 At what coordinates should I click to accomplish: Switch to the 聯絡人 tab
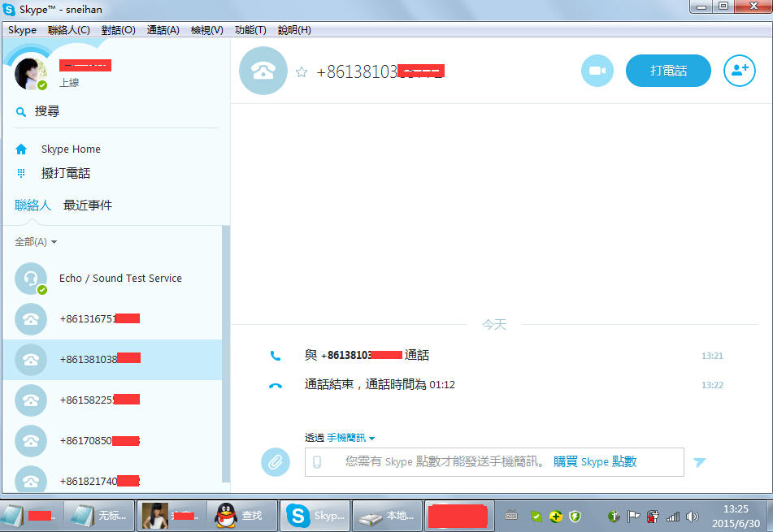pos(33,205)
